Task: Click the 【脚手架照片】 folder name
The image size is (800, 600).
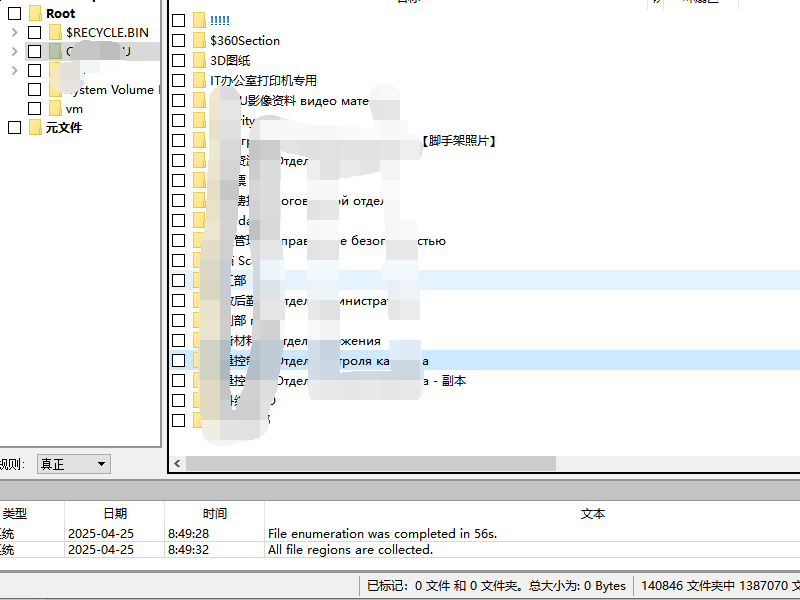Action: click(459, 141)
